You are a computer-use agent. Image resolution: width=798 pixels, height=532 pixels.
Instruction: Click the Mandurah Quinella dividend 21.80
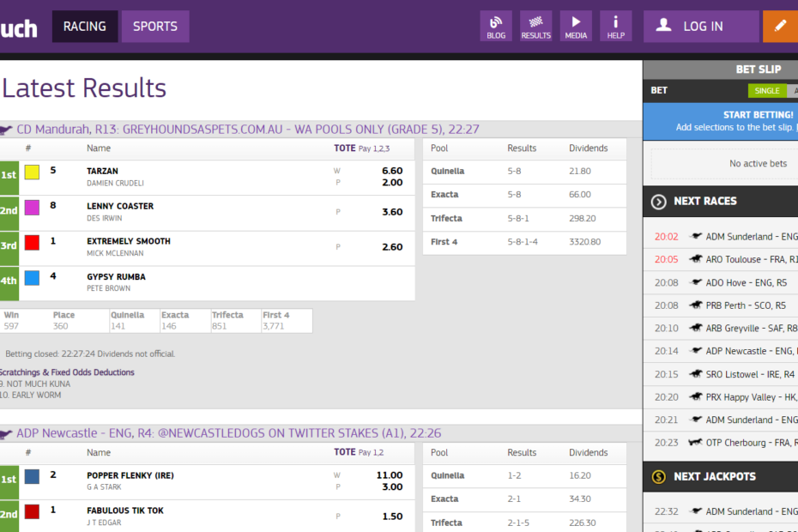[580, 171]
